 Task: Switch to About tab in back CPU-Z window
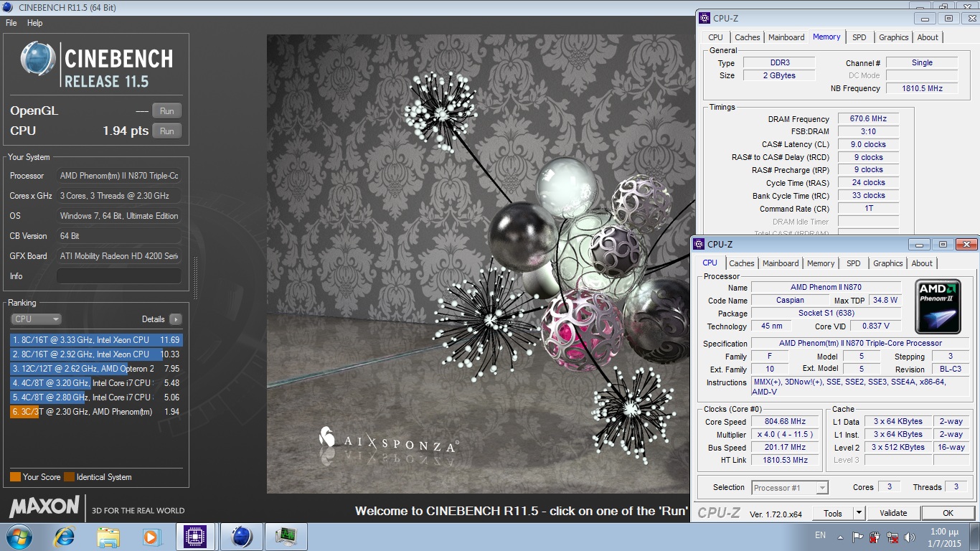928,37
